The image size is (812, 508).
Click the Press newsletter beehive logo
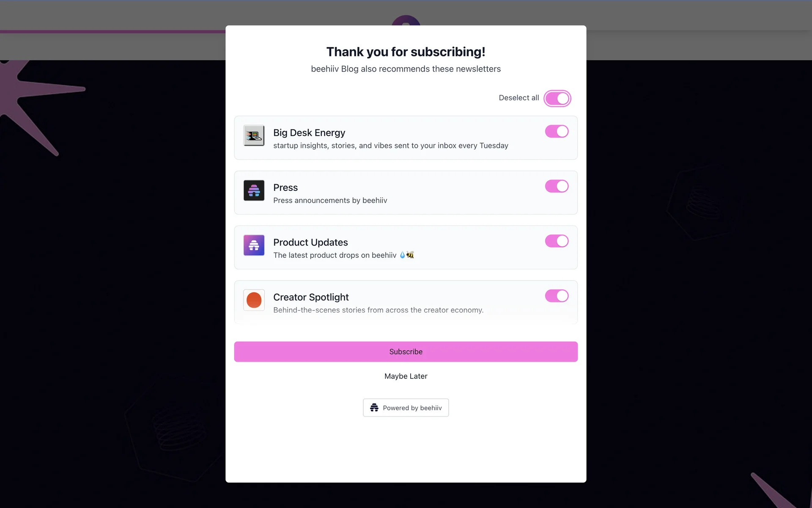point(254,190)
